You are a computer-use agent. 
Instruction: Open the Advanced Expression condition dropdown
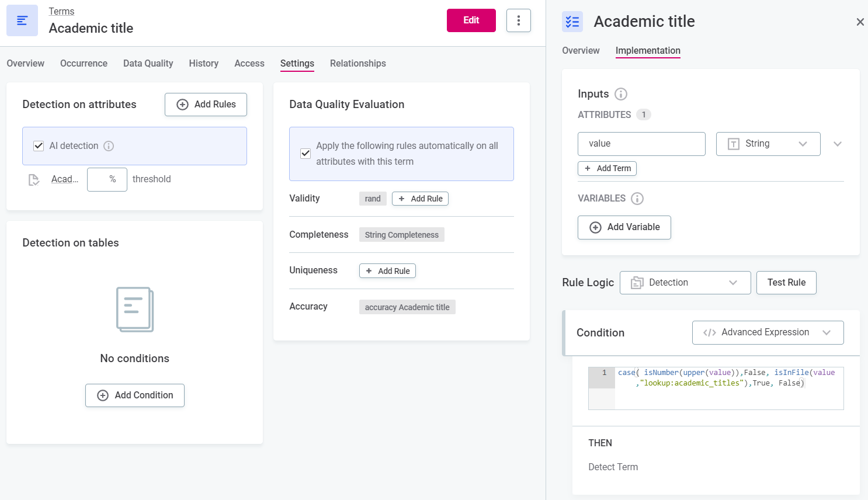[767, 332]
